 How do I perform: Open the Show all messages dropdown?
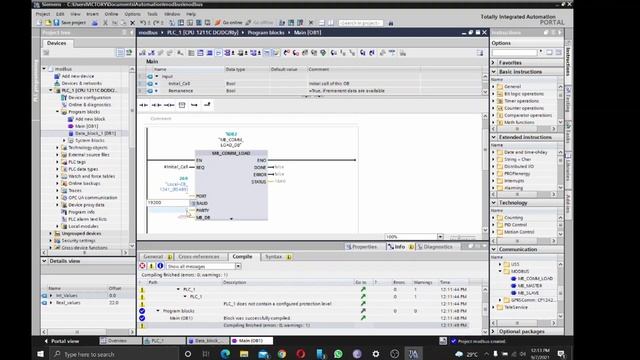238,266
